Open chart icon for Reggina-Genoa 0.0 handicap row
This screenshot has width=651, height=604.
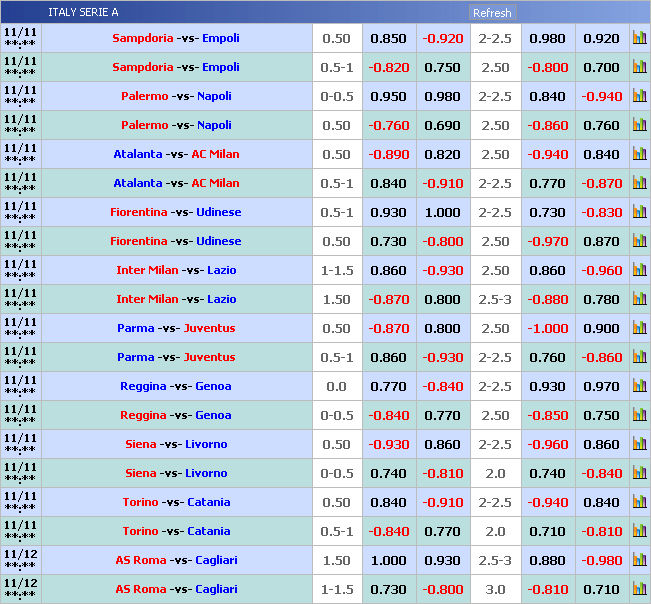point(640,387)
